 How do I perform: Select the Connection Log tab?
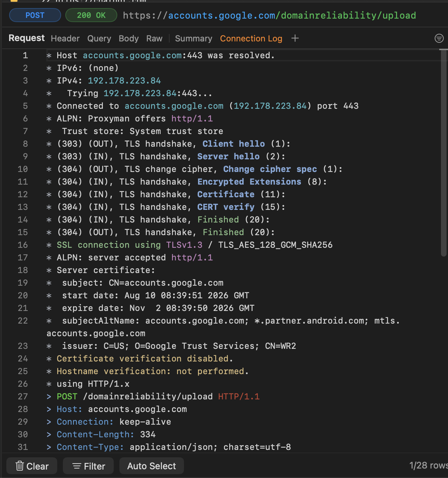pos(251,39)
